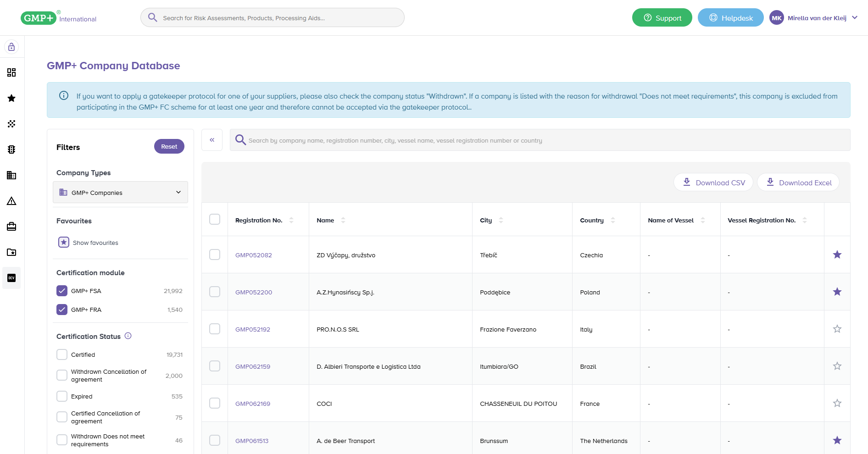The image size is (868, 454).
Task: Enable the Certified status filter
Action: pos(62,354)
